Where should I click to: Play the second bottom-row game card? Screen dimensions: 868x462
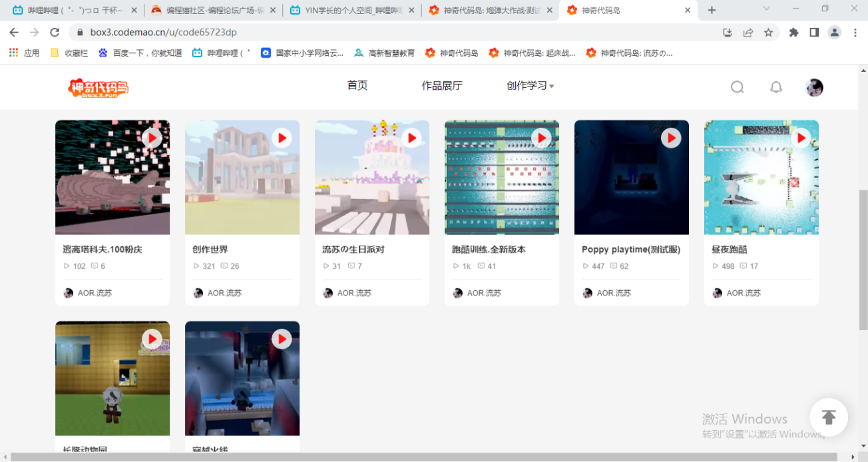(x=282, y=340)
